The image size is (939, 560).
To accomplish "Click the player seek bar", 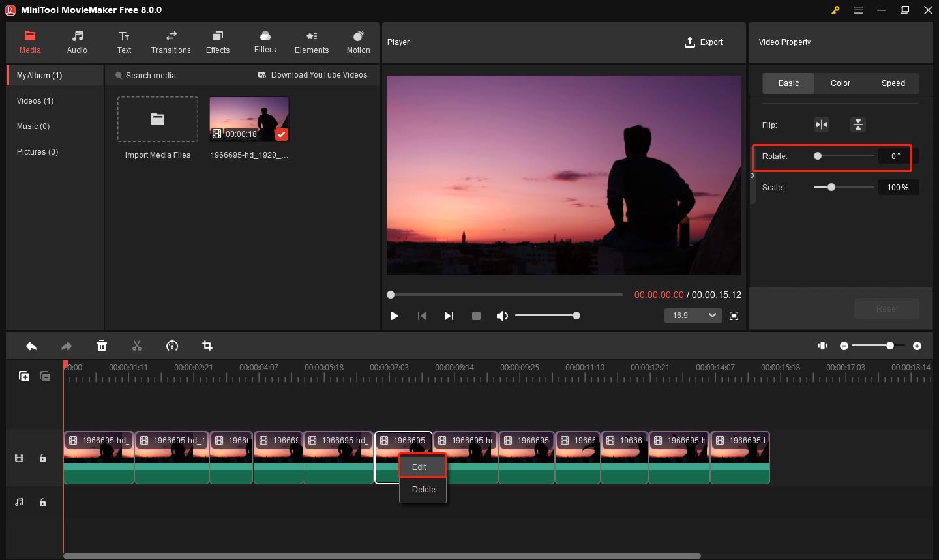I will (506, 295).
